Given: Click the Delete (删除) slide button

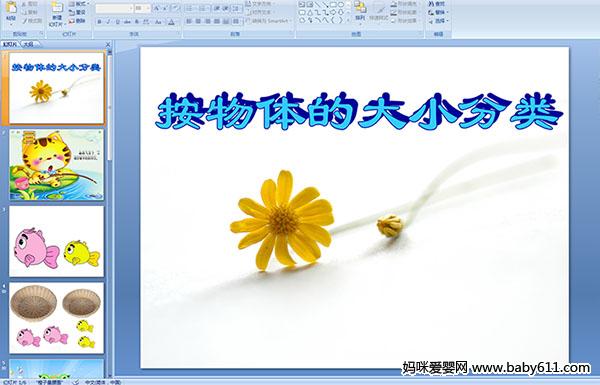Looking at the screenshot, I should coord(77,21).
